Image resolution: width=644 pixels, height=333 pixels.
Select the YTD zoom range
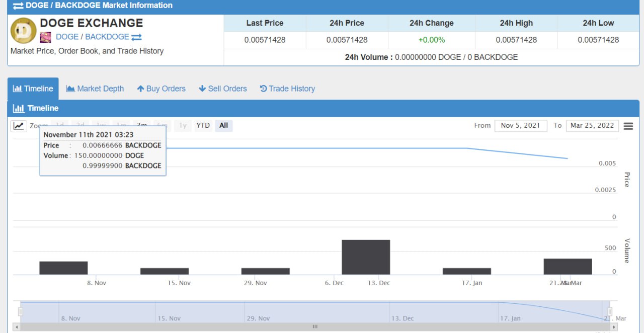click(x=203, y=126)
